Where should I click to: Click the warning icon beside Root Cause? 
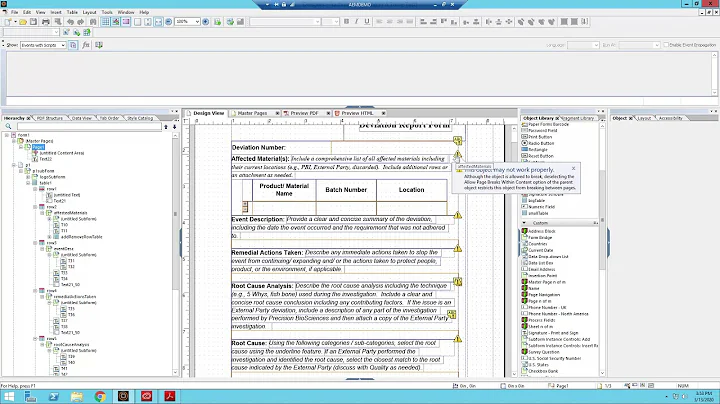pyautogui.click(x=458, y=339)
